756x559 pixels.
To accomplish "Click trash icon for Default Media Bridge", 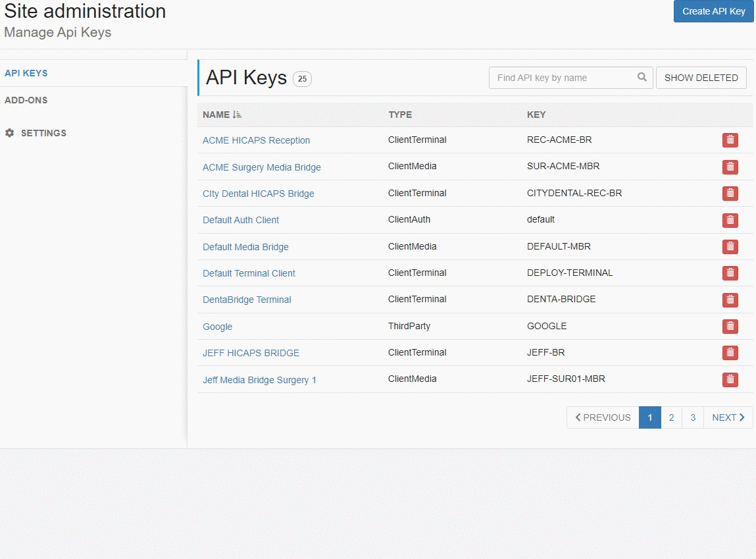I will click(730, 247).
